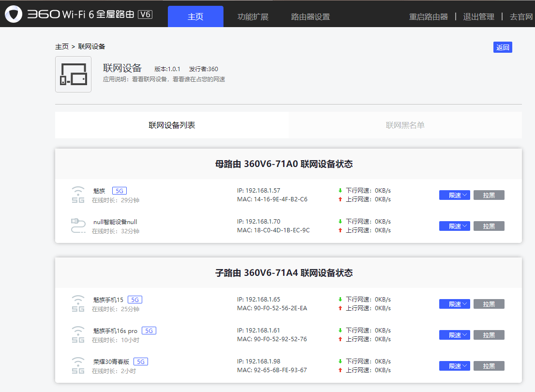
Task: Click the 5G Wi-Fi icon for 魅族手机15
Action: 78,303
